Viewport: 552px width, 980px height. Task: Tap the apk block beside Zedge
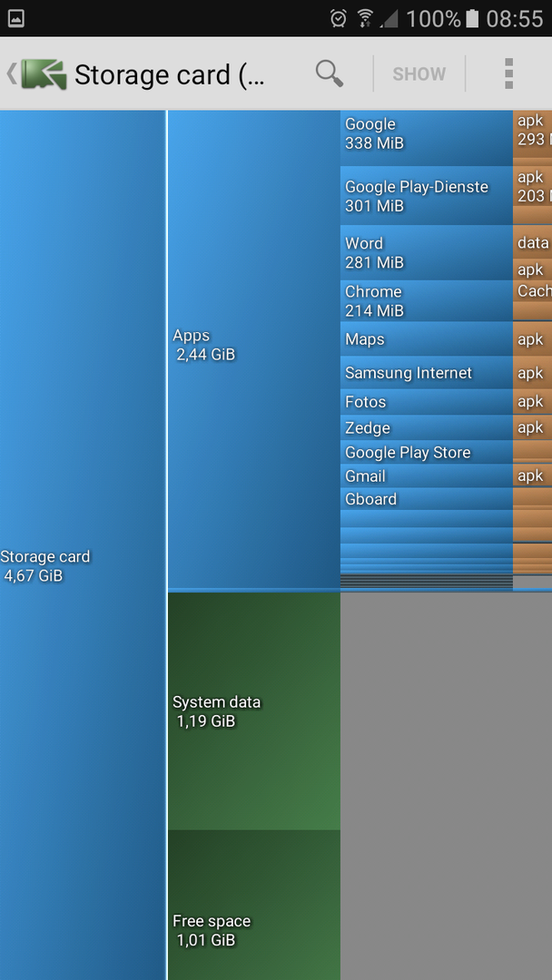pyautogui.click(x=533, y=427)
